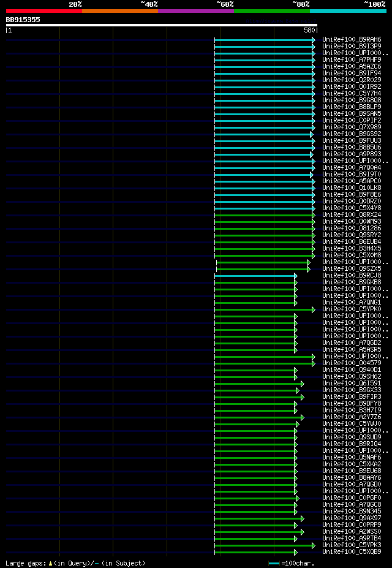Go to UniRef100_O04579 hit

[x=352, y=363]
